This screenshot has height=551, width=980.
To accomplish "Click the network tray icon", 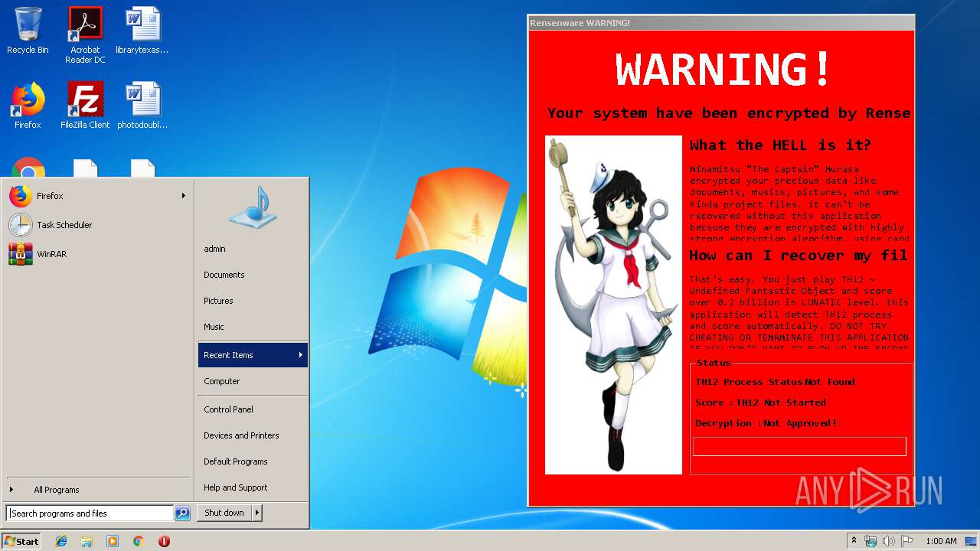I will [871, 541].
